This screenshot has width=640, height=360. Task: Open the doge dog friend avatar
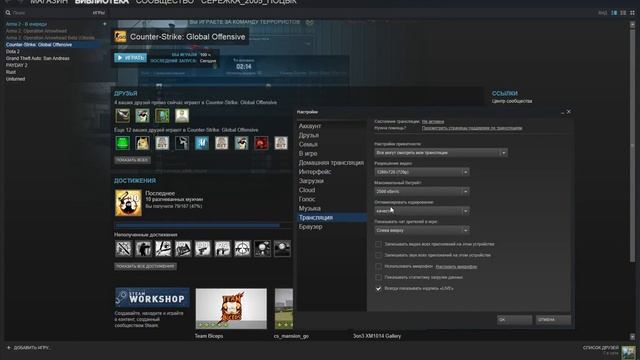tap(142, 143)
